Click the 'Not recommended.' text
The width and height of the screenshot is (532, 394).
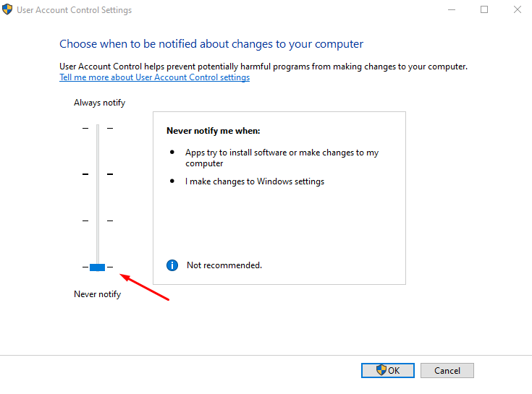[224, 265]
